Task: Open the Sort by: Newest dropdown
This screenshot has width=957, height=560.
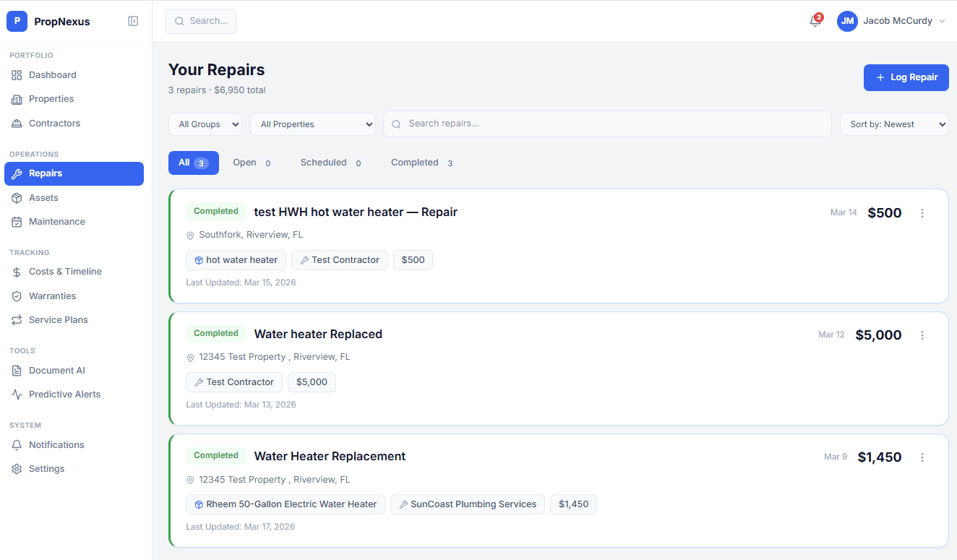Action: click(x=893, y=124)
